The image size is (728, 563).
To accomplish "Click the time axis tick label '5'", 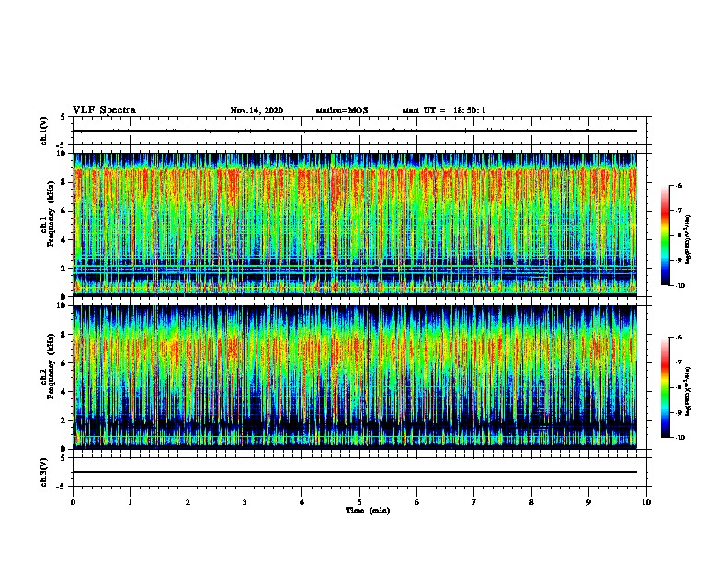I will click(x=359, y=501).
